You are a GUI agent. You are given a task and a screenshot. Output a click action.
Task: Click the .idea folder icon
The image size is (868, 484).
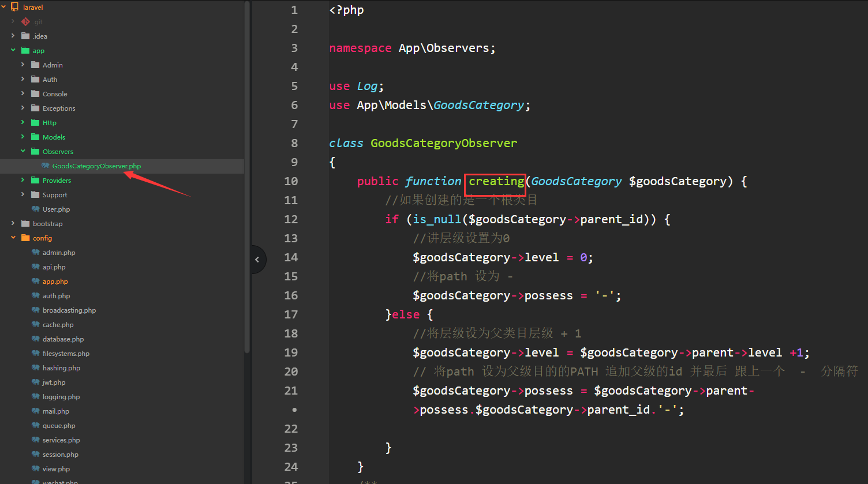[25, 36]
